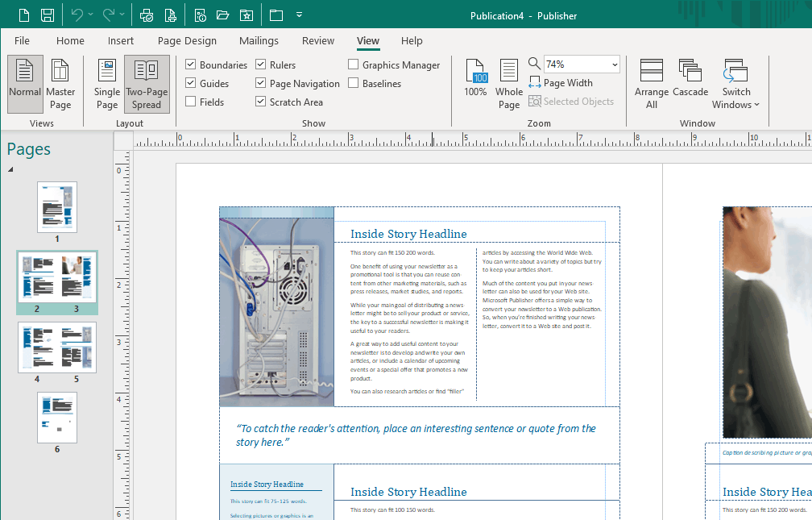Open Master Page view
Viewport: 812px width, 520px height.
pyautogui.click(x=60, y=83)
